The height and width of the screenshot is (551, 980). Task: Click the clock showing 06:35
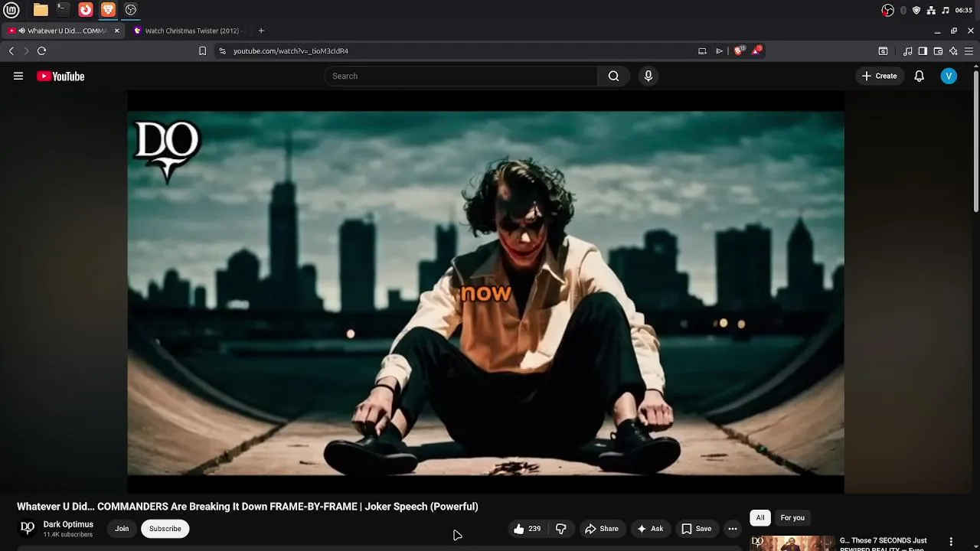(x=964, y=10)
